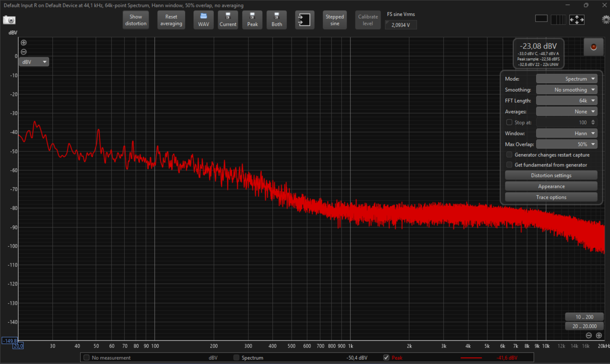This screenshot has height=364, width=610.
Task: Enable Get fundamental from generator
Action: (x=509, y=165)
